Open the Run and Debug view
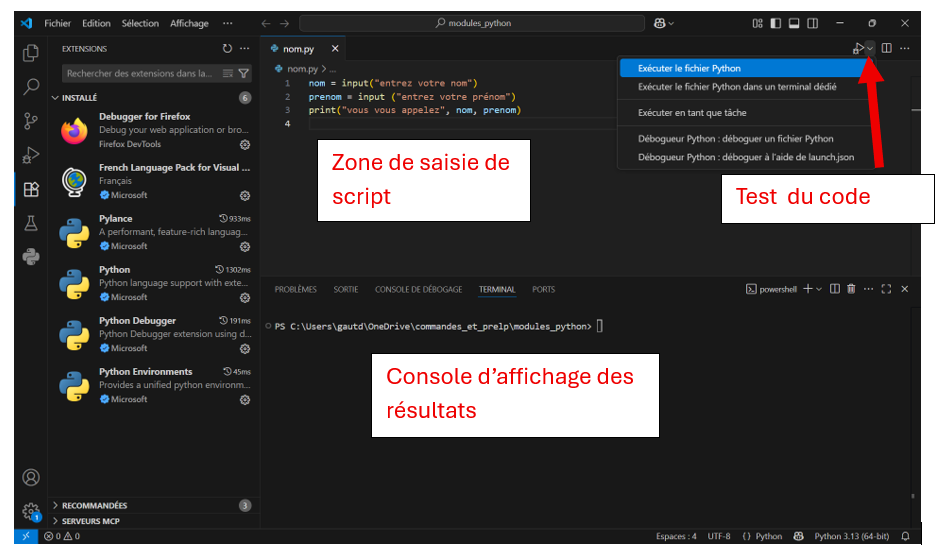The height and width of the screenshot is (555, 936). pyautogui.click(x=31, y=155)
